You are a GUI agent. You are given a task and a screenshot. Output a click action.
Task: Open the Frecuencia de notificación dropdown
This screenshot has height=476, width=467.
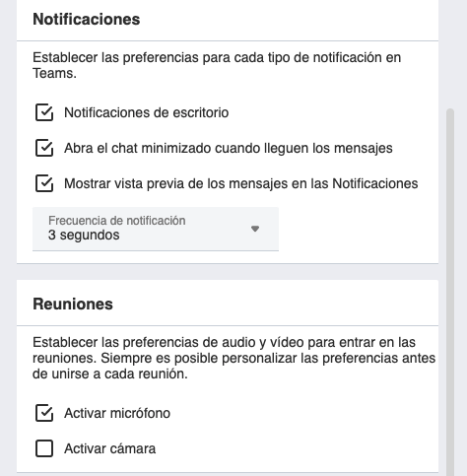(156, 229)
